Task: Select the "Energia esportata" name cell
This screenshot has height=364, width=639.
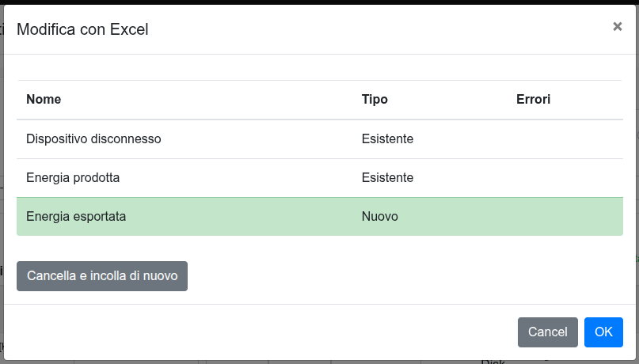Action: pos(76,216)
